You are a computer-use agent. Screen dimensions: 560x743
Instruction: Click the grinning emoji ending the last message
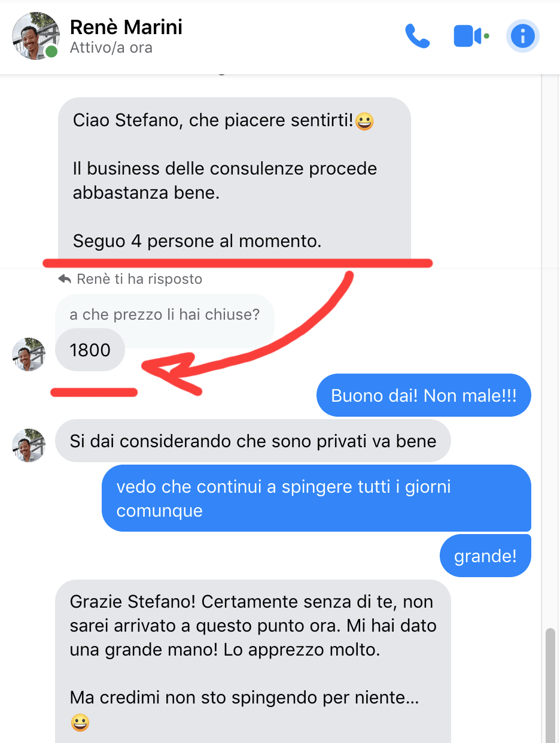point(80,723)
